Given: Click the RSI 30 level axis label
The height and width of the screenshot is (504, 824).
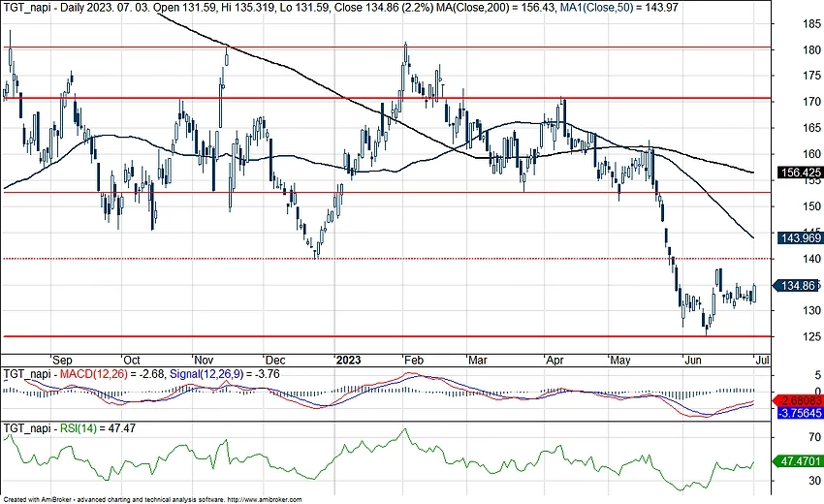Looking at the screenshot, I should [x=814, y=481].
